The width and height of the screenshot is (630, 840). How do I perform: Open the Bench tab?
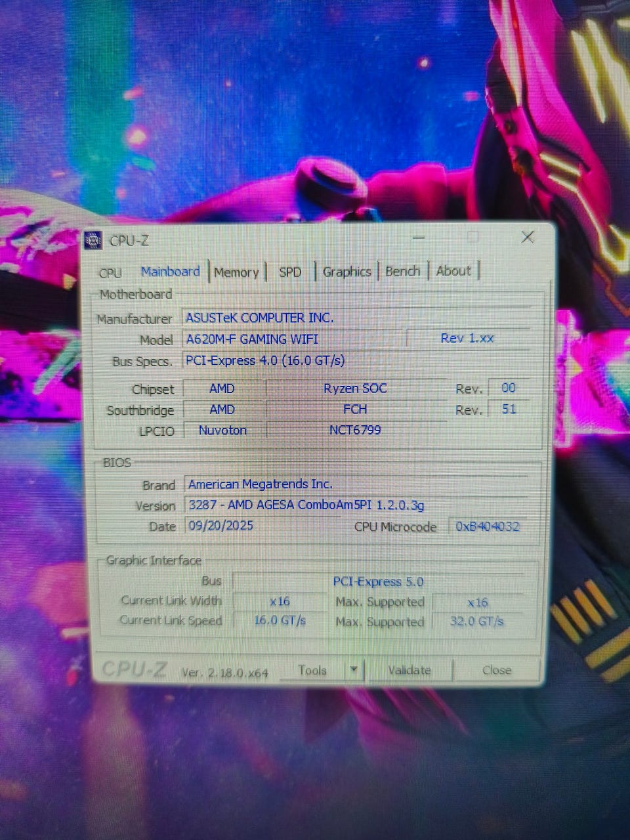(x=402, y=271)
